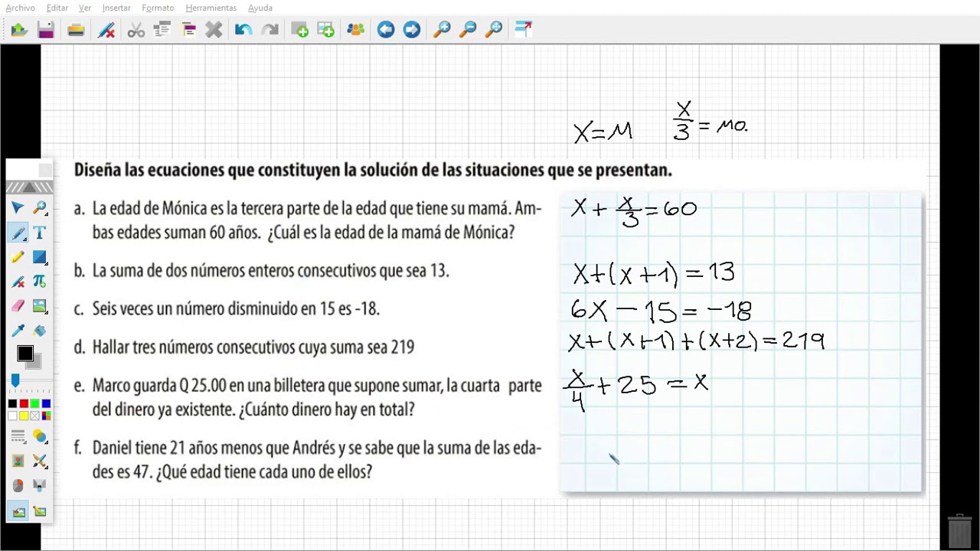Click the handwritten equation 6X − 15 = −18

[x=661, y=310]
